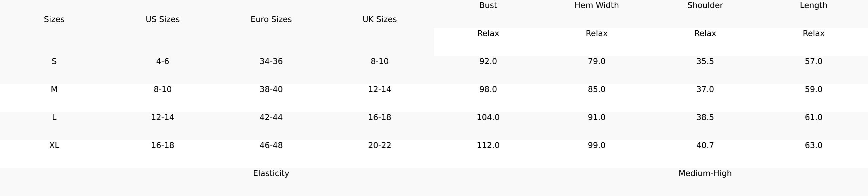
Task: Select UK size 20-22 cell
Action: [379, 145]
